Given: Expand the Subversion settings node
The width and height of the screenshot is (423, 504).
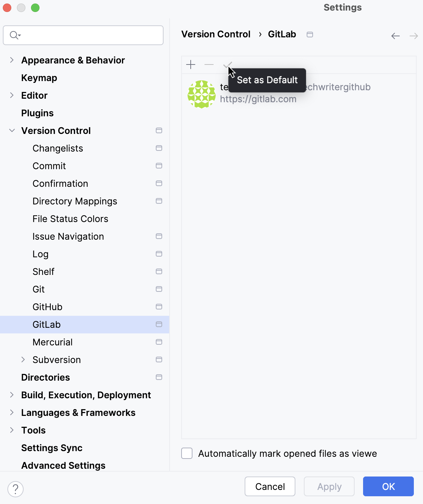Looking at the screenshot, I should [24, 359].
